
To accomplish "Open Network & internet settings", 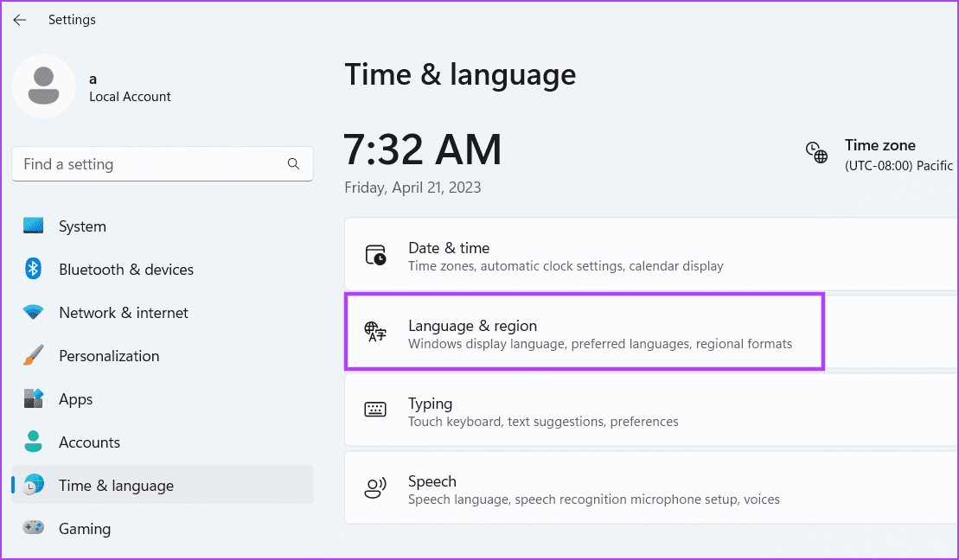I will pos(162,312).
